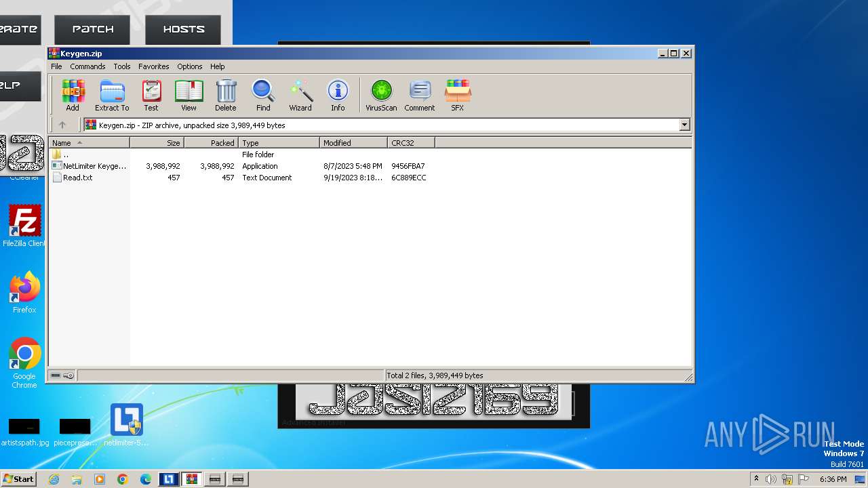Click the View file icon
Image resolution: width=868 pixels, height=488 pixels.
pyautogui.click(x=189, y=95)
